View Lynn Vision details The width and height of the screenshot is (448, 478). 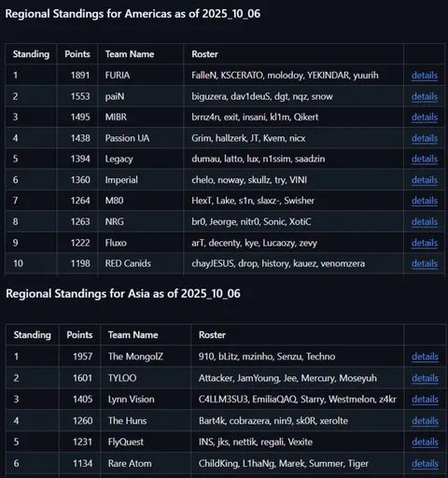coord(425,400)
